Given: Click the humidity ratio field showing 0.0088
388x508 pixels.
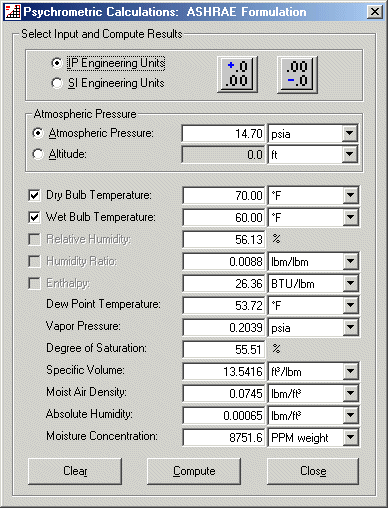Looking at the screenshot, I should pos(224,261).
